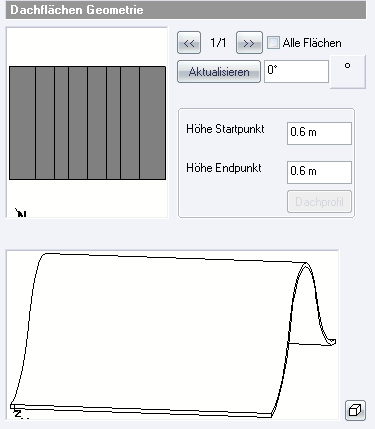Click into the Höhe Startpunkt value field
The height and width of the screenshot is (429, 375).
point(319,133)
